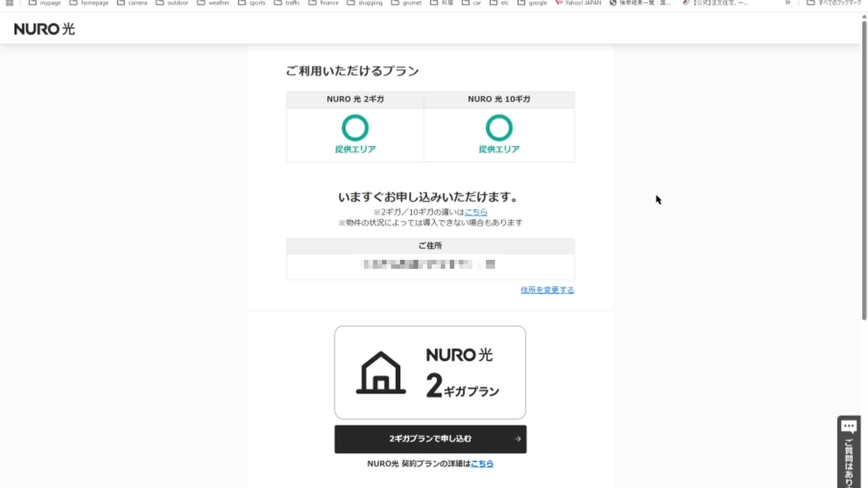Screen dimensions: 868x488
Task: Click the page vertical scrollbar thumb
Action: pos(864,172)
